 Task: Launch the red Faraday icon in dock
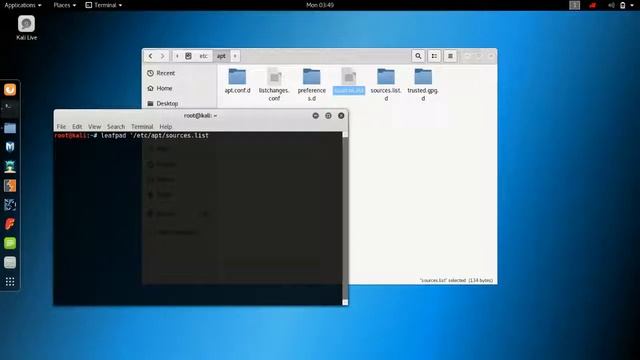pyautogui.click(x=10, y=224)
